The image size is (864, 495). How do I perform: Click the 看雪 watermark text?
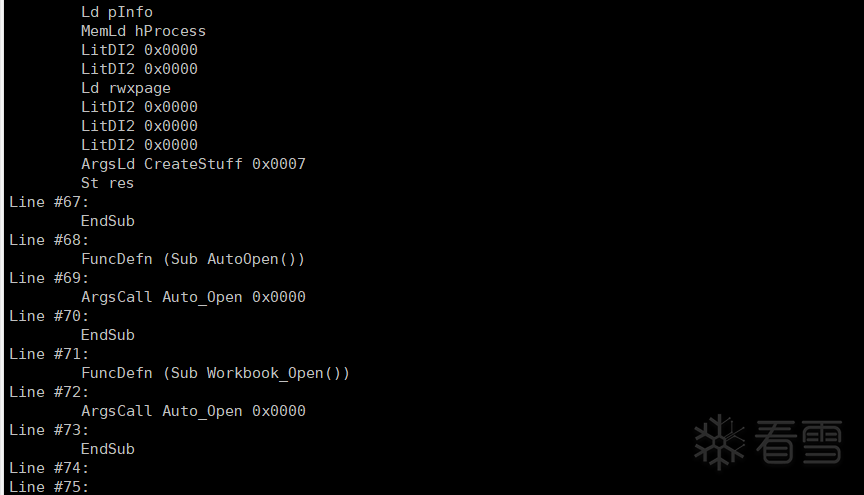[798, 442]
